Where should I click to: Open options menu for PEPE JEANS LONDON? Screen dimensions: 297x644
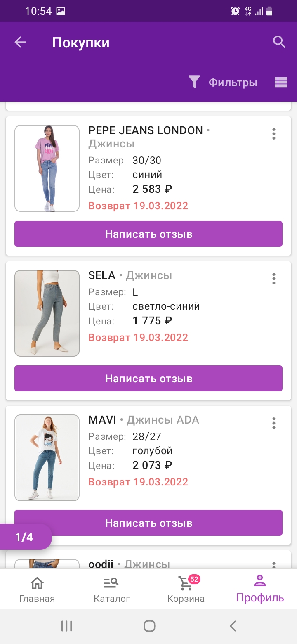click(273, 134)
